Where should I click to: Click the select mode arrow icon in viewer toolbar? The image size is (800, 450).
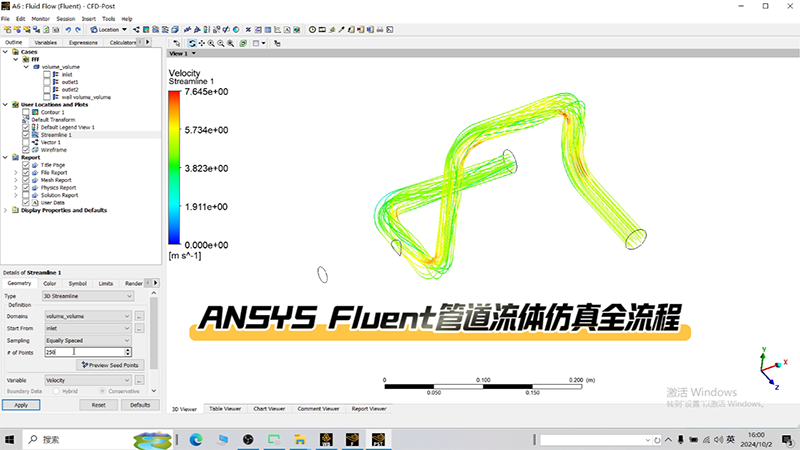click(x=177, y=43)
